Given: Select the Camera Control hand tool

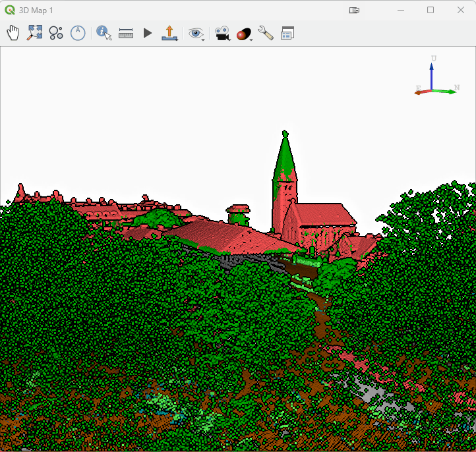Looking at the screenshot, I should click(x=13, y=33).
